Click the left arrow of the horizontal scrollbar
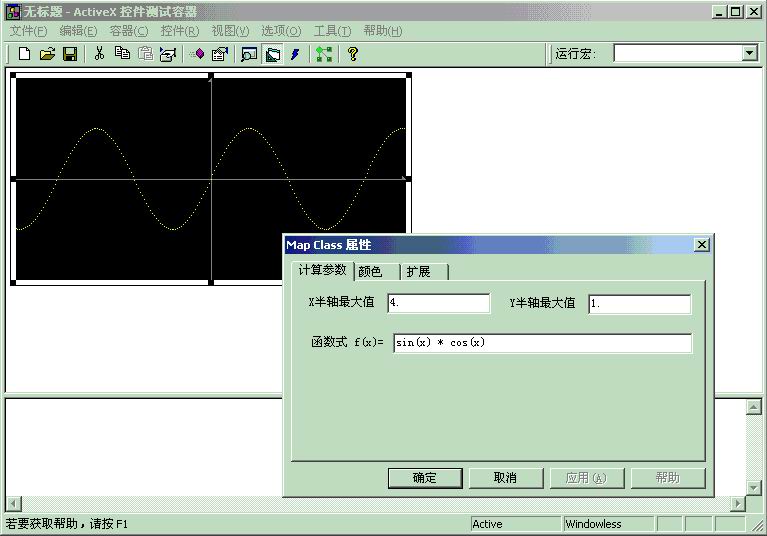This screenshot has height=536, width=767. [x=14, y=503]
